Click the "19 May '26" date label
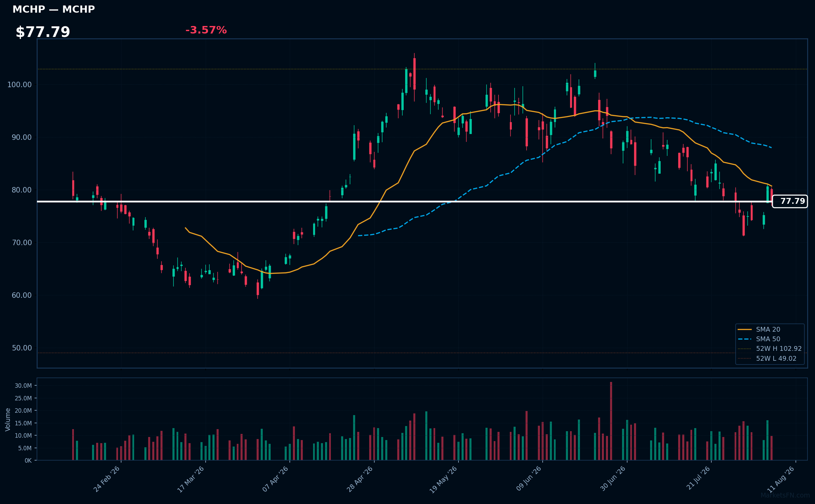Screen dimensions: 815x504 pyautogui.click(x=443, y=479)
